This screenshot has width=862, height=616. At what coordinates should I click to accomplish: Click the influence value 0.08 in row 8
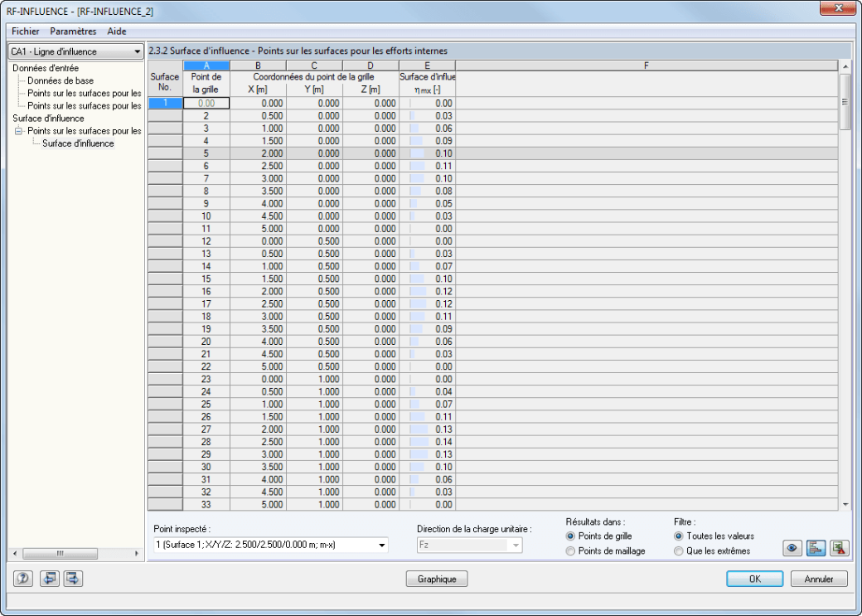pos(427,192)
